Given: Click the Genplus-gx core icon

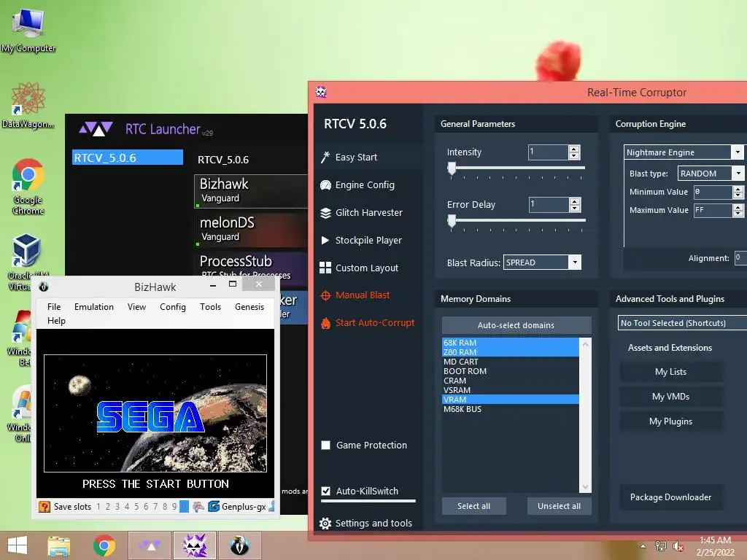Looking at the screenshot, I should click(214, 507).
